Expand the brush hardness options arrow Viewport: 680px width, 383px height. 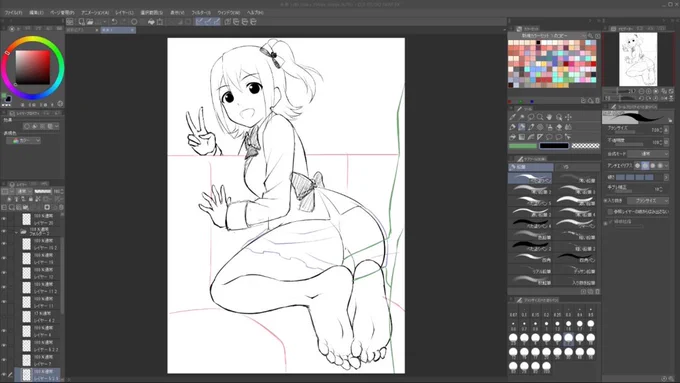pyautogui.click(x=666, y=177)
